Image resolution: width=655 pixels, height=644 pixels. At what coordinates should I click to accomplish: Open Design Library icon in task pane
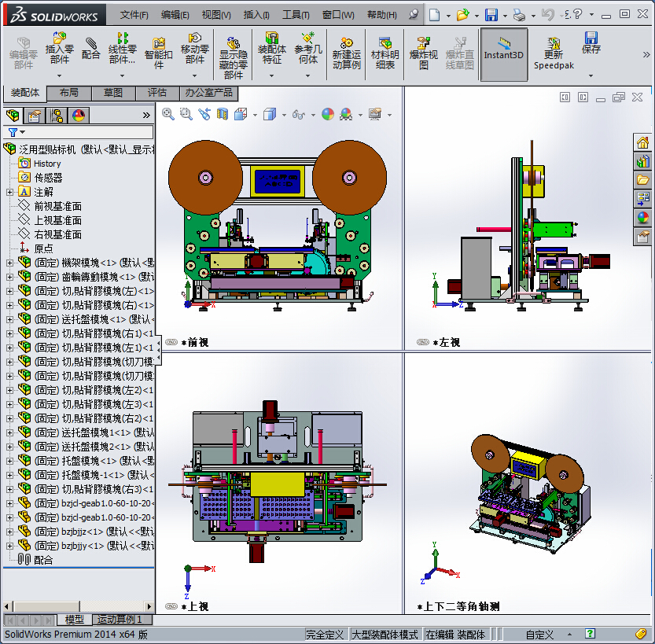pos(642,161)
